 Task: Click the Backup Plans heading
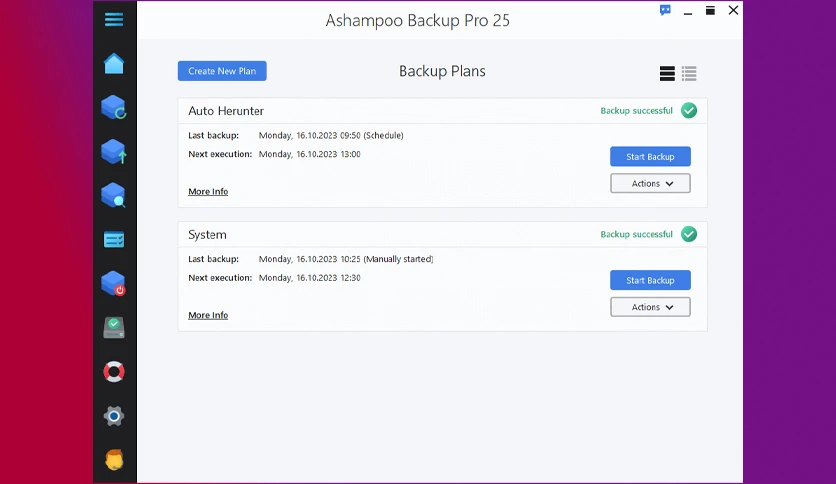click(442, 71)
